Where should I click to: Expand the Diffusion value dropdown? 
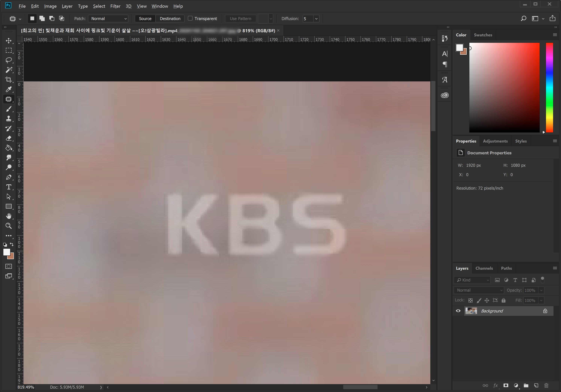coord(316,19)
